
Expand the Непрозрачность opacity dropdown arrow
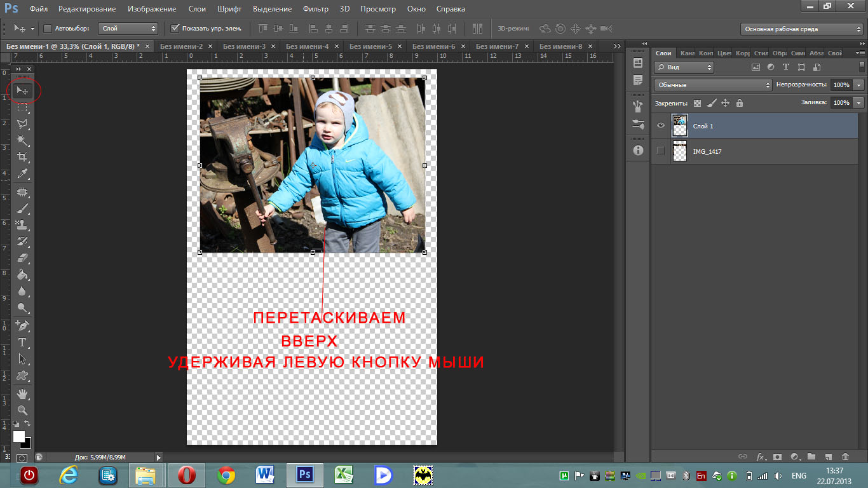coord(859,85)
